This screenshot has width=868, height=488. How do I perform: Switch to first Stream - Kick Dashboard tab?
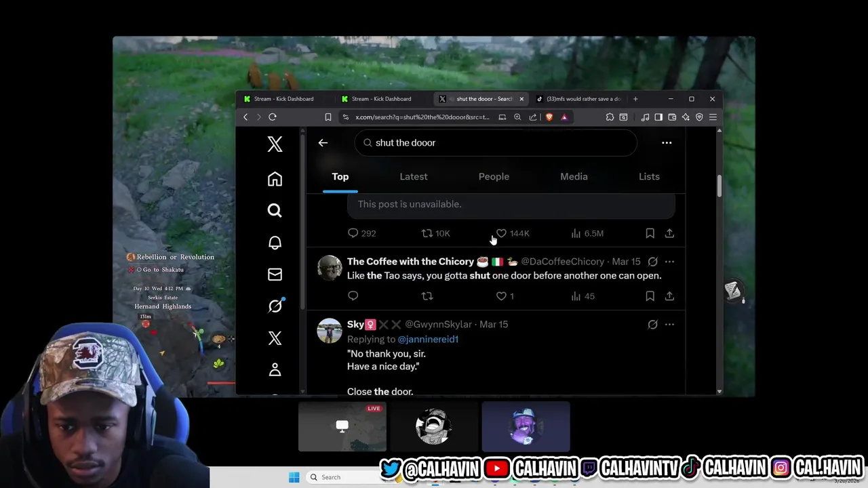point(283,99)
